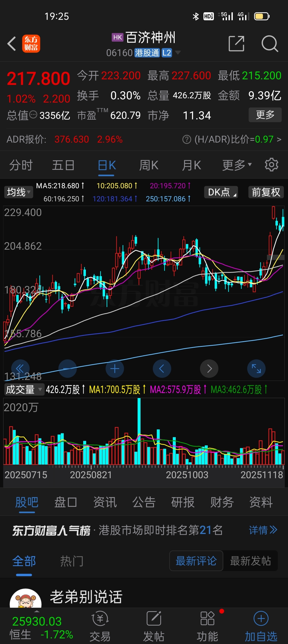288x644 pixels.
Task: Tap the H/ADR ratio help question icon
Action: pos(187,139)
